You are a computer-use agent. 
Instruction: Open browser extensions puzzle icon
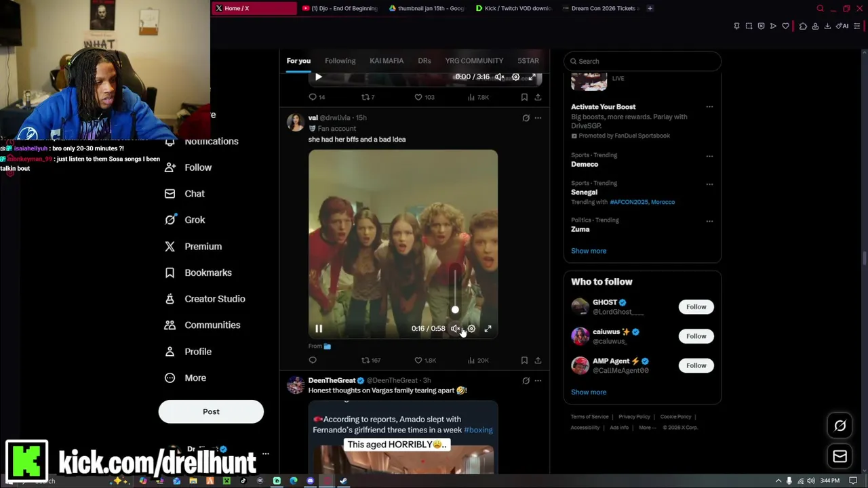(x=803, y=26)
